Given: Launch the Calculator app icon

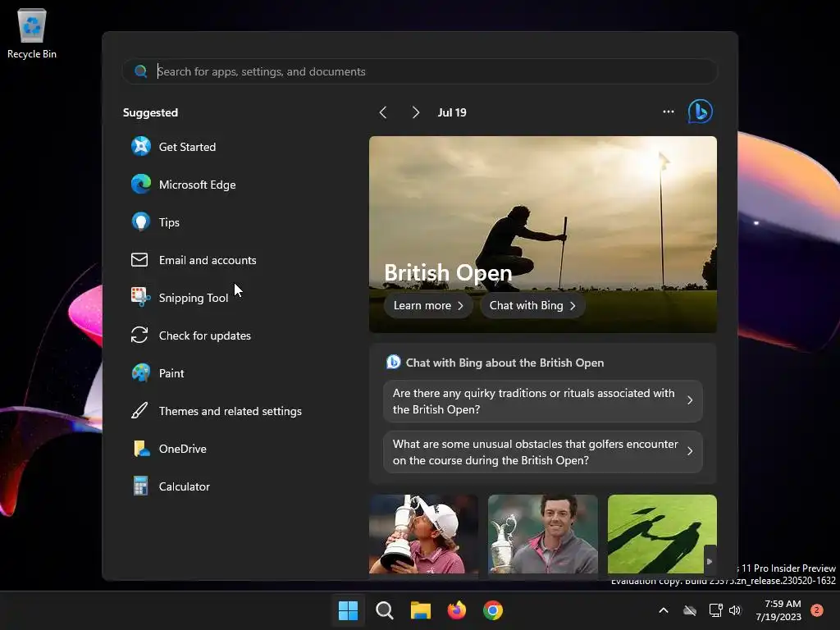Looking at the screenshot, I should coord(140,486).
